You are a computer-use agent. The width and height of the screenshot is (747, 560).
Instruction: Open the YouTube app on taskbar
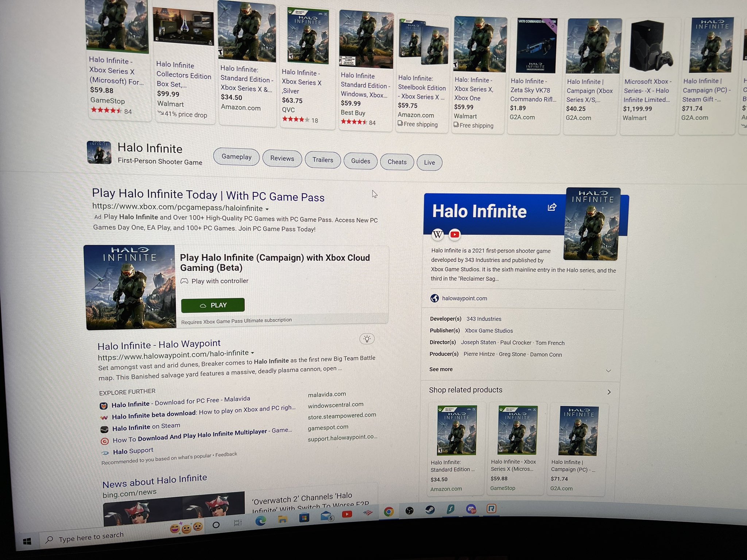point(347,514)
